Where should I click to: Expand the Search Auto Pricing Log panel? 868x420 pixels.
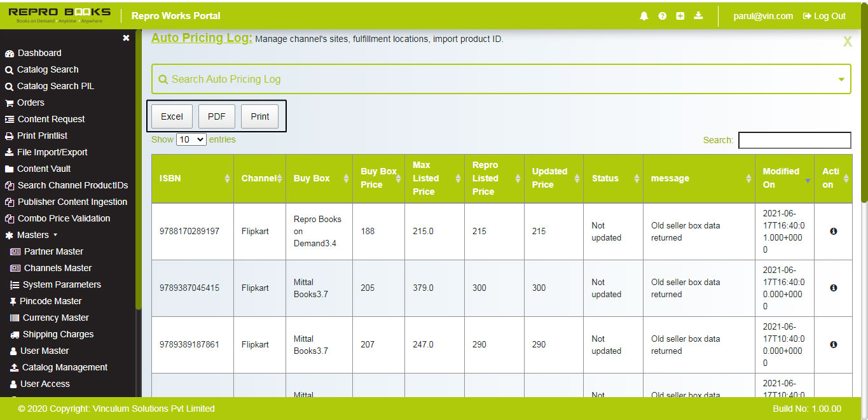tap(841, 80)
